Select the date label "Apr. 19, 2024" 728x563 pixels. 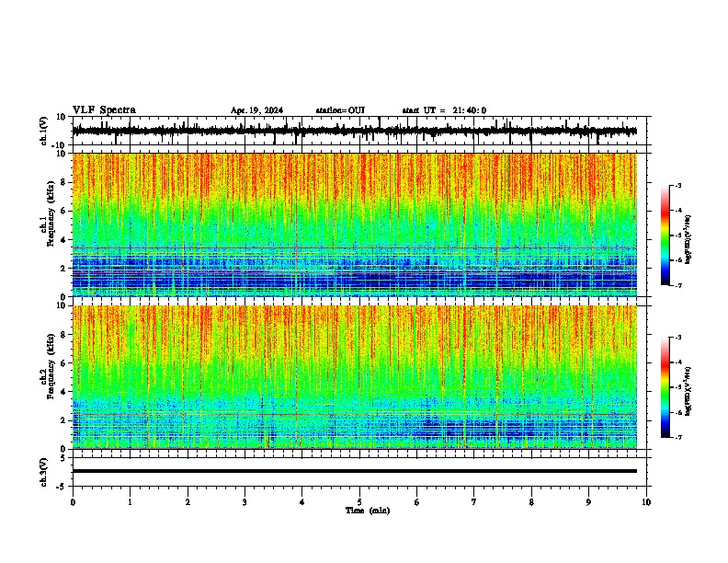[256, 110]
